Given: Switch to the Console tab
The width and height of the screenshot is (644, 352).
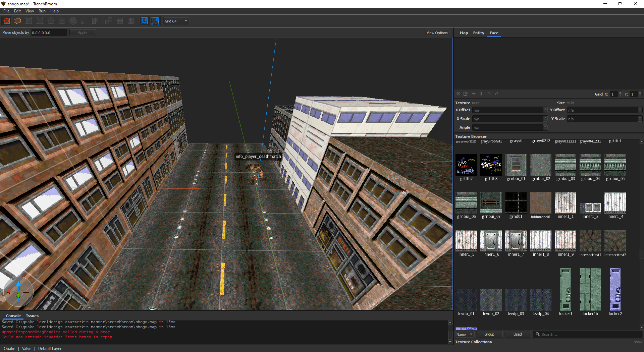Looking at the screenshot, I should pyautogui.click(x=13, y=316).
